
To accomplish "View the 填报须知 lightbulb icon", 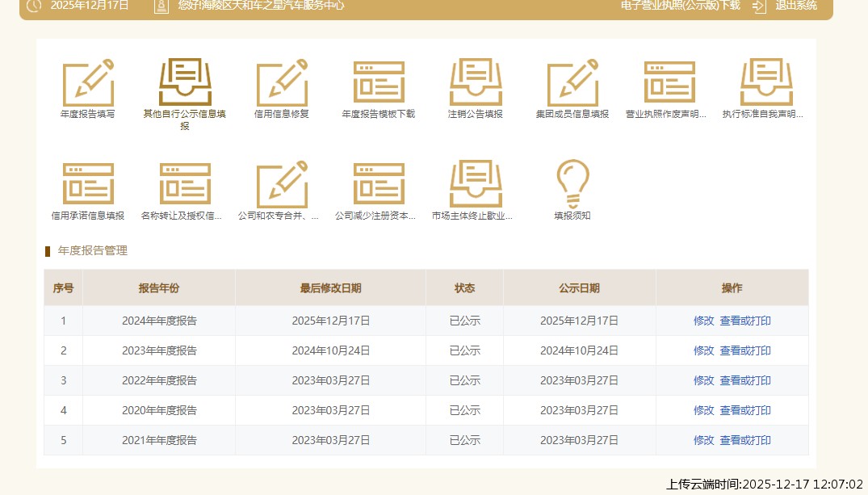I will pyautogui.click(x=572, y=185).
